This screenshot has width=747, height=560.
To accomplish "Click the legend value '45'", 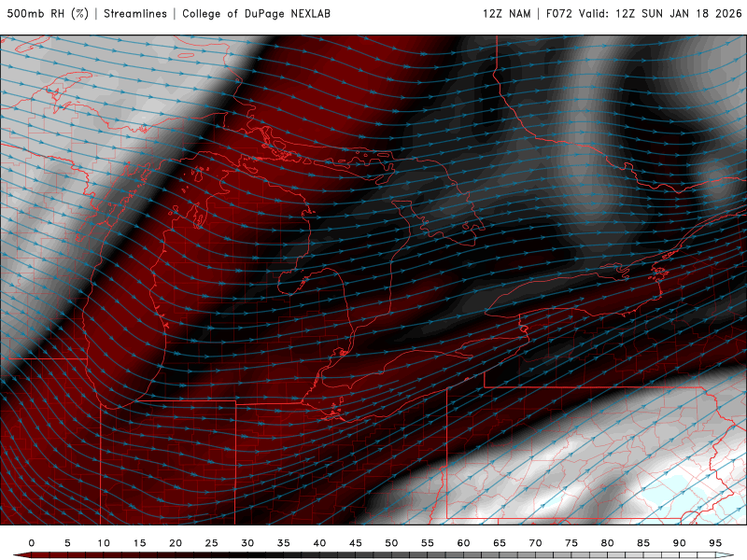I will (356, 543).
